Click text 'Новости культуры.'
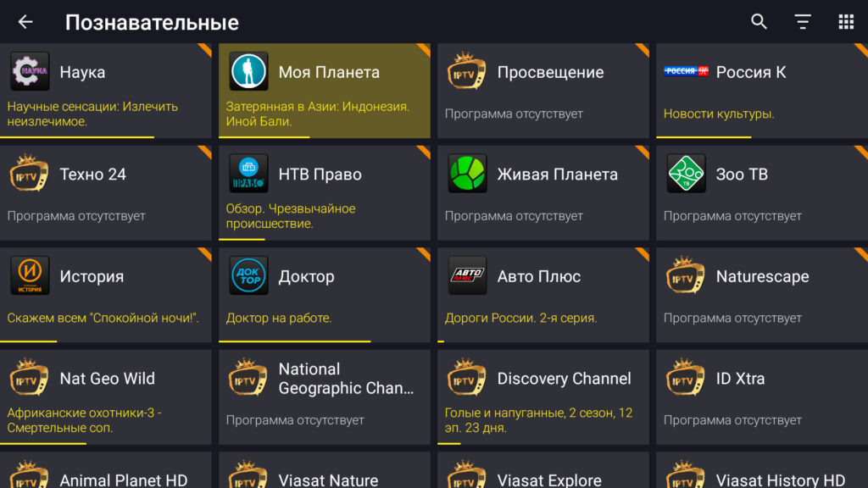The image size is (868, 488). [x=719, y=114]
